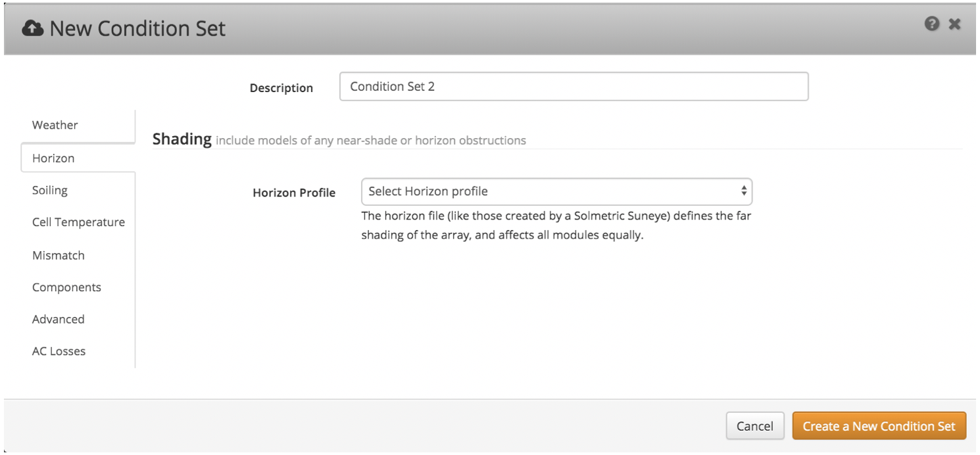Click the Create a New Condition Set button

(x=879, y=425)
